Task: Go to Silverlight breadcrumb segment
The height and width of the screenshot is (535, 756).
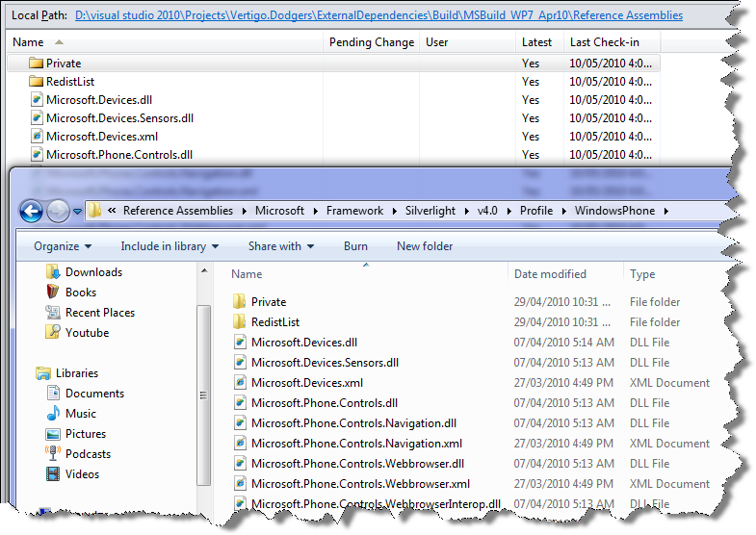Action: pyautogui.click(x=430, y=211)
